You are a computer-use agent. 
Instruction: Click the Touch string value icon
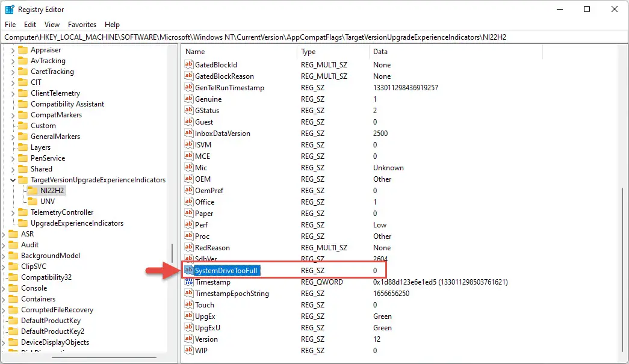click(189, 304)
